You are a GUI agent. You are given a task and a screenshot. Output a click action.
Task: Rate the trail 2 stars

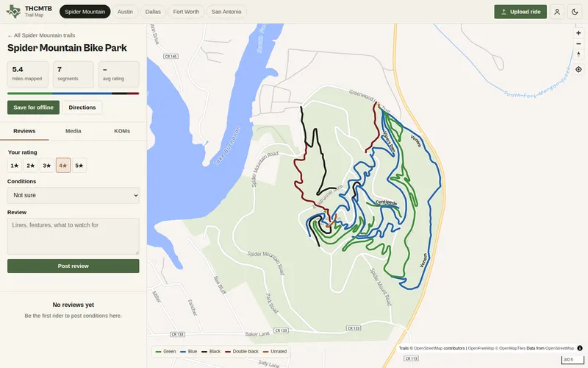click(31, 165)
